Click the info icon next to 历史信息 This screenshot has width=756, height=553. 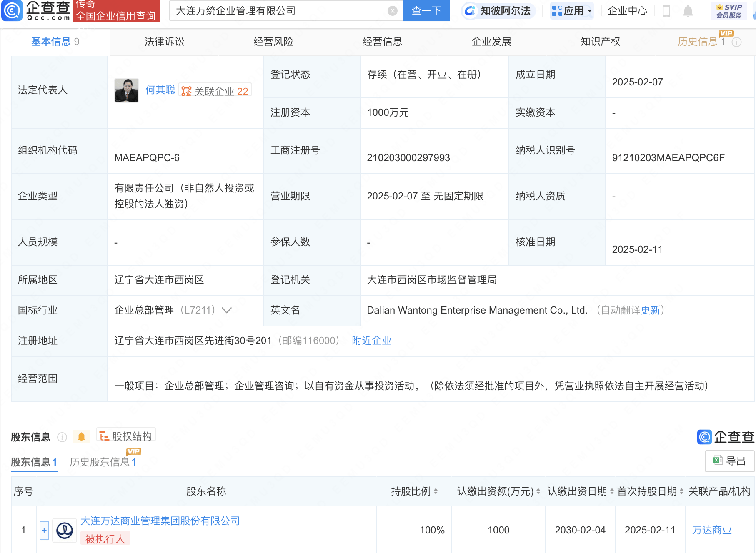[736, 42]
